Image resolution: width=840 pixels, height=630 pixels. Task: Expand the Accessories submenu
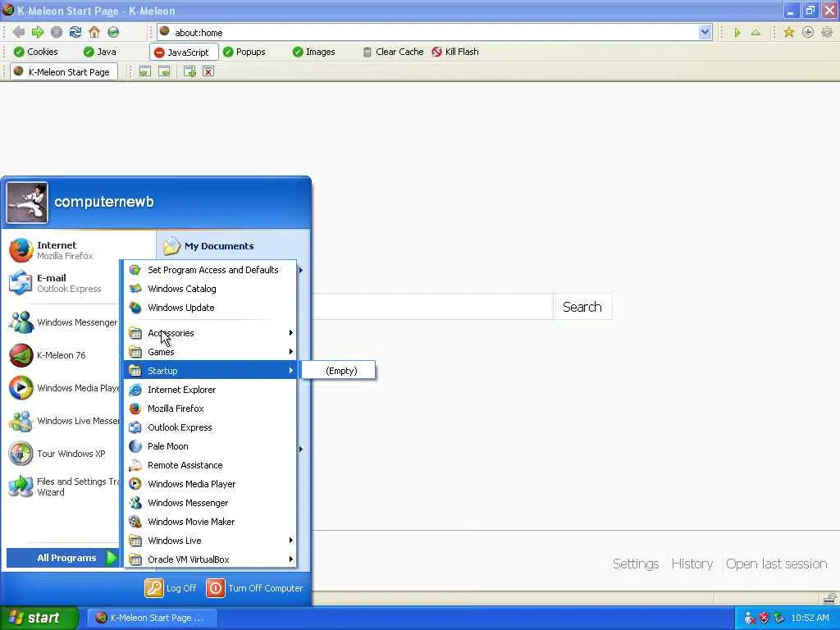click(210, 333)
